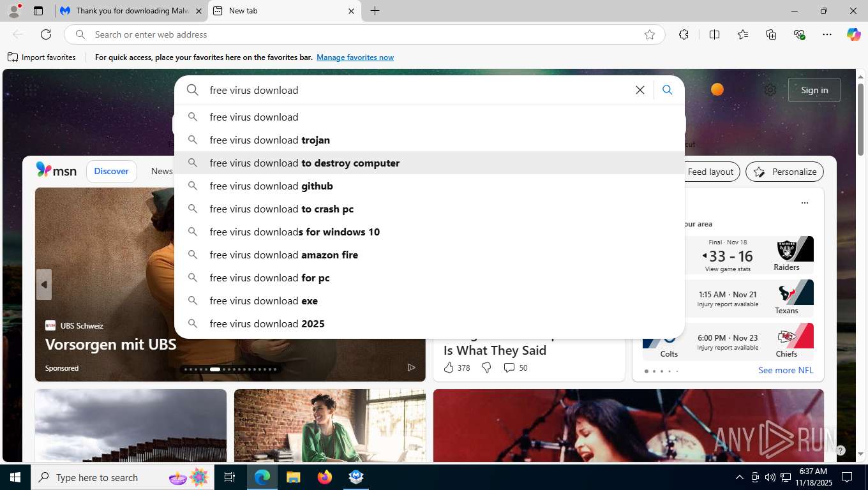
Task: Click the help question mark icon
Action: tap(841, 450)
